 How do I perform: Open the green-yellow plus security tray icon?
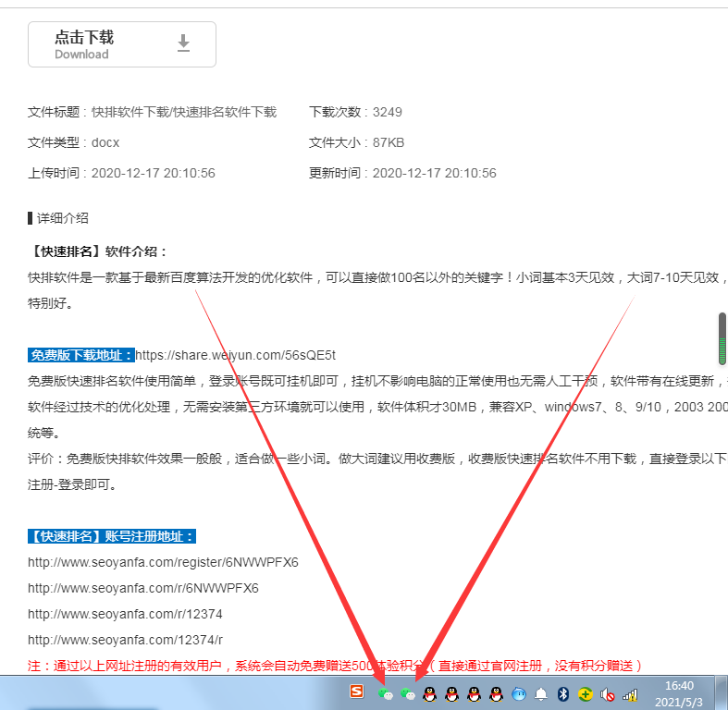pos(586,694)
